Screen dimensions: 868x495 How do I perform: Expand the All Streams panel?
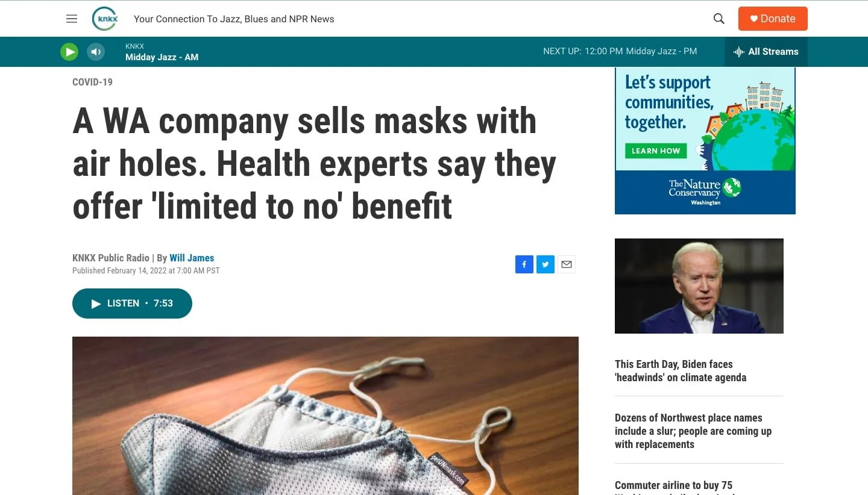(x=766, y=52)
